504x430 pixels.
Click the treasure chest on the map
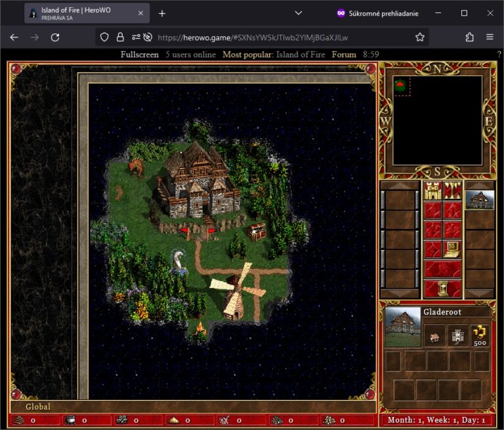[x=257, y=232]
